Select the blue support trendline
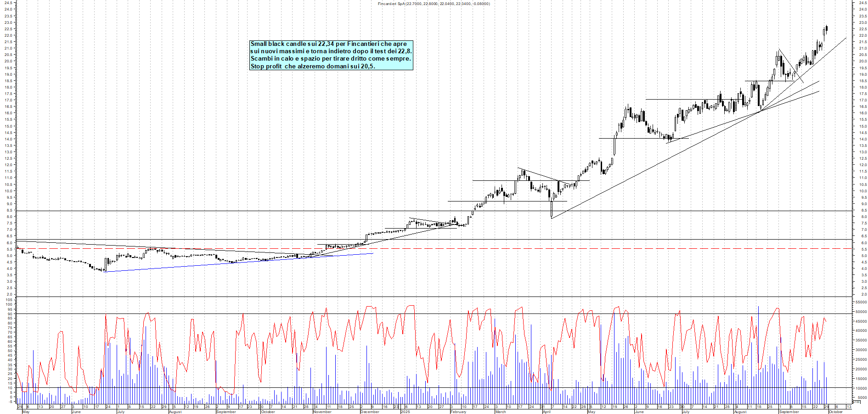The height and width of the screenshot is (414, 868). pyautogui.click(x=239, y=263)
